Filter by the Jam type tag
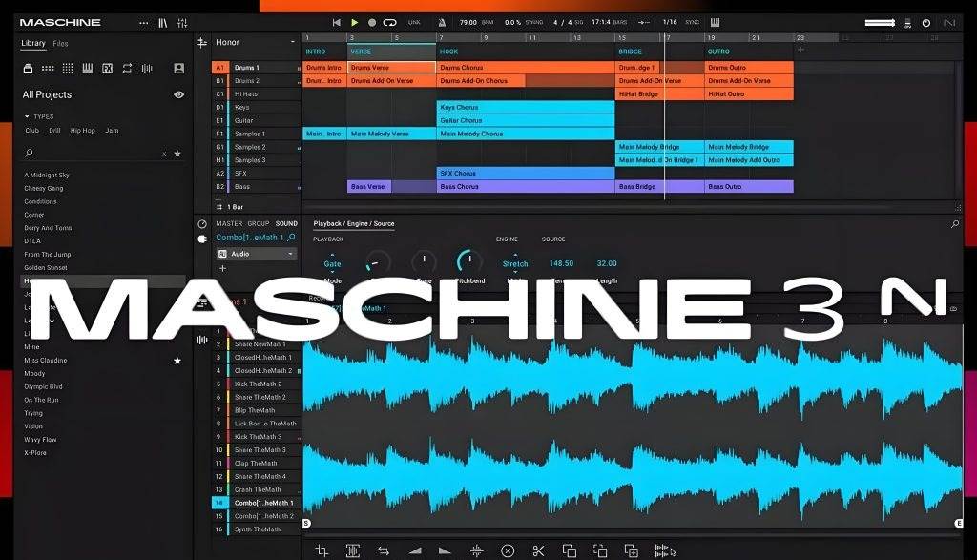 coord(113,131)
